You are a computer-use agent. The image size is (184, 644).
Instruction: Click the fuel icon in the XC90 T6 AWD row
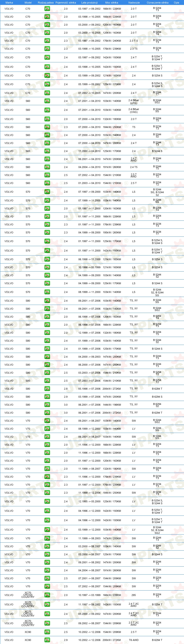pyautogui.click(x=47, y=640)
